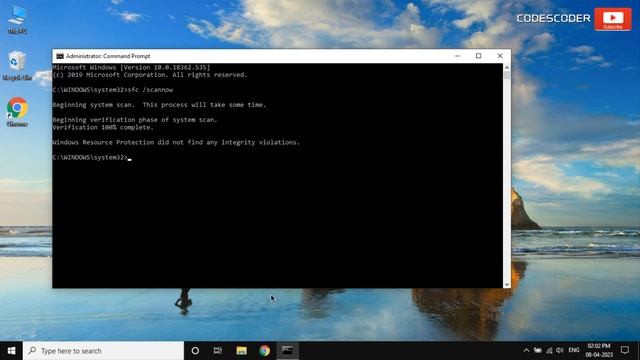Click 'Beginning verification phase of system scan.' line
Screen dimensions: 640x360
pyautogui.click(x=135, y=120)
